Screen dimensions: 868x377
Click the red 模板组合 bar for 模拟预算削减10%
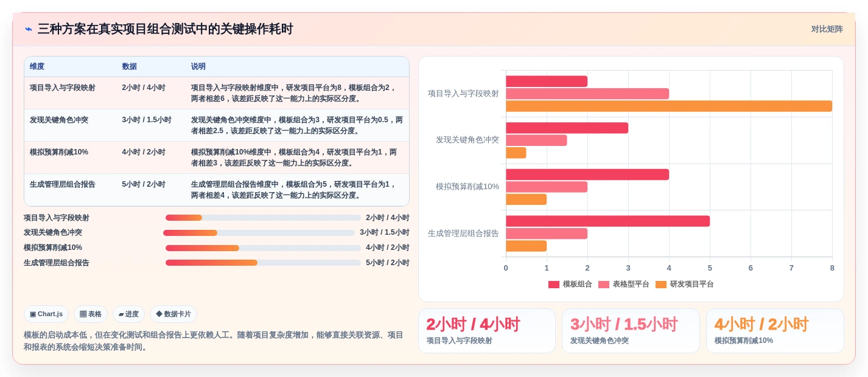[587, 175]
